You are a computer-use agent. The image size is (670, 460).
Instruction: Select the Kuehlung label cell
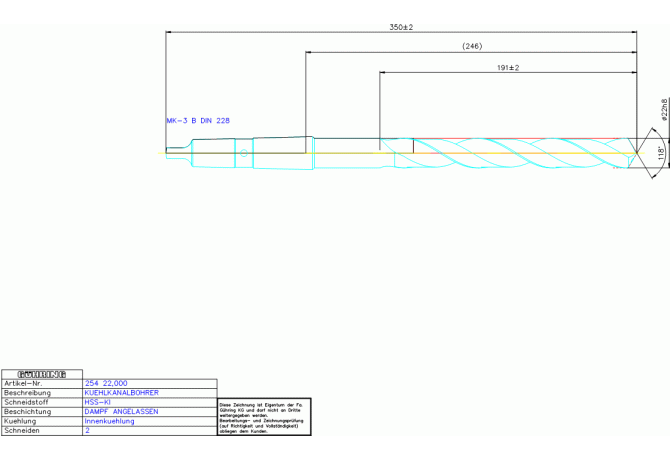tap(42, 421)
